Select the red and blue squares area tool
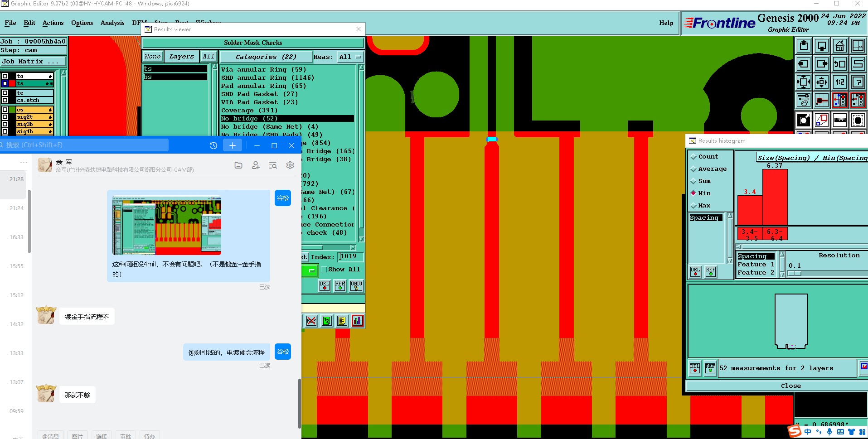The width and height of the screenshot is (868, 439). point(822,120)
